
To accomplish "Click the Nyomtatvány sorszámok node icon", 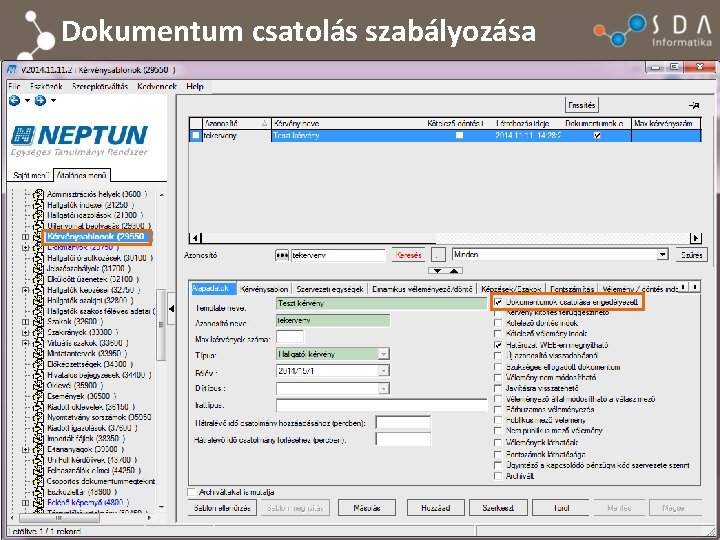I will (39, 417).
